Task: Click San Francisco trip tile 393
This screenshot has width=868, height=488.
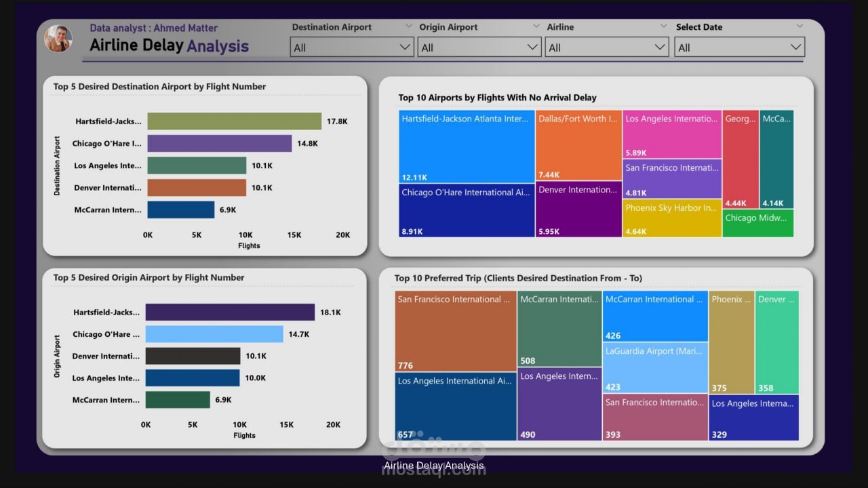Action: coord(655,418)
